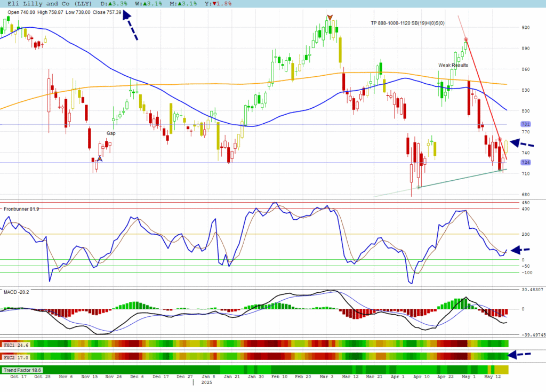Image resolution: width=546 pixels, height=392 pixels.
Task: Click the Mar 3 date label
Action: [x=327, y=377]
